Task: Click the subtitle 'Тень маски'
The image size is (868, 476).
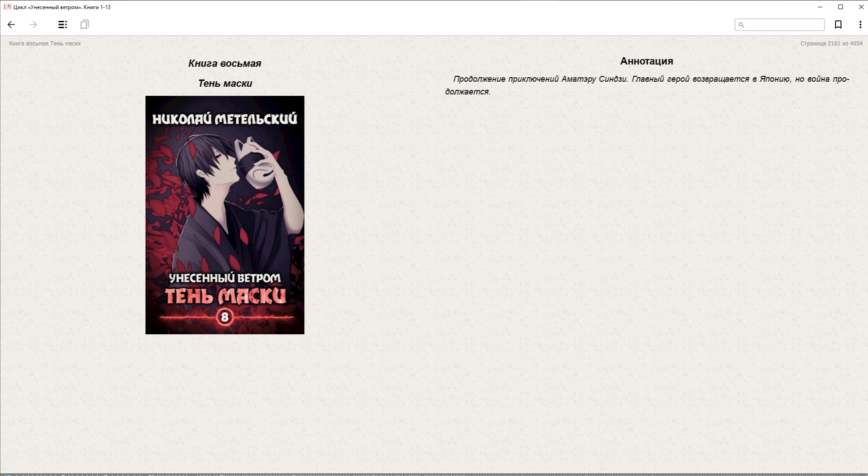Action: pos(225,84)
